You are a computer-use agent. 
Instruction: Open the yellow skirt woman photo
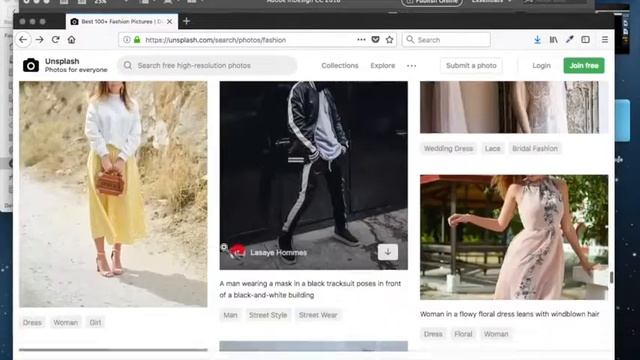113,194
